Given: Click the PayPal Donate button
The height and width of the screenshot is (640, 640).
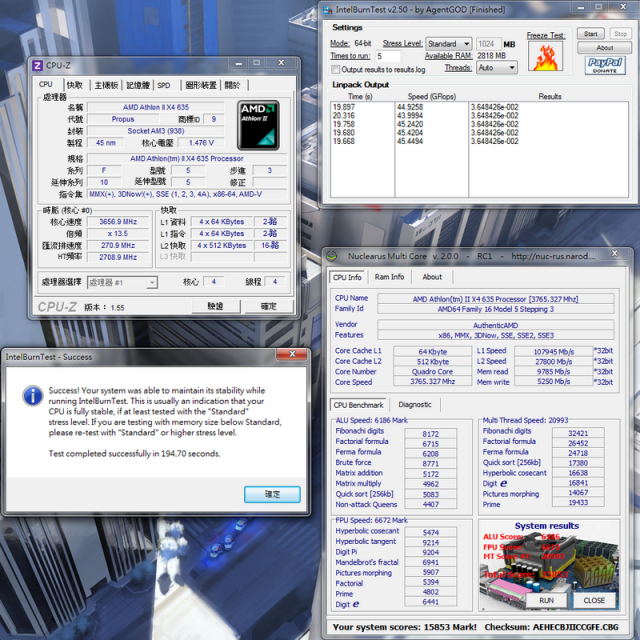Looking at the screenshot, I should (x=604, y=65).
